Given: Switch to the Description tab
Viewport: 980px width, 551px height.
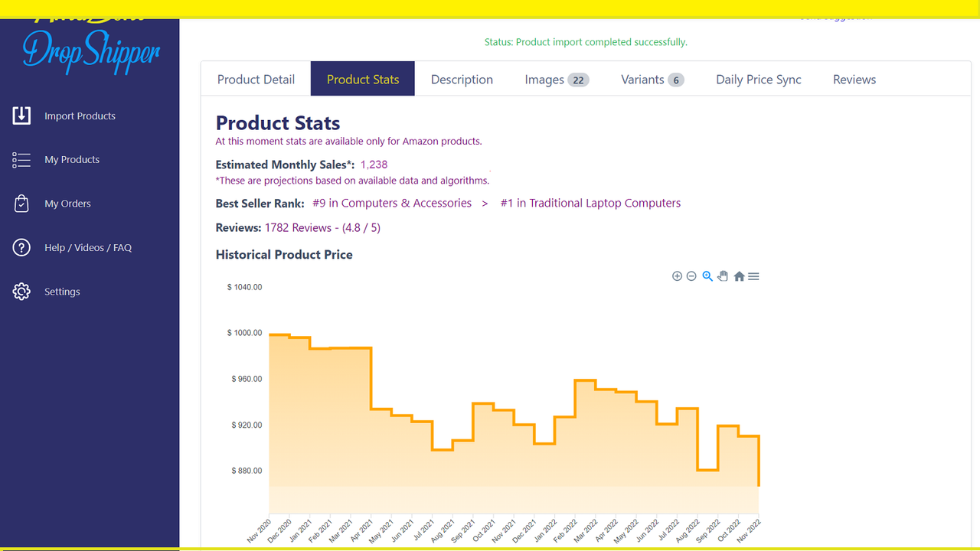Looking at the screenshot, I should pos(462,79).
